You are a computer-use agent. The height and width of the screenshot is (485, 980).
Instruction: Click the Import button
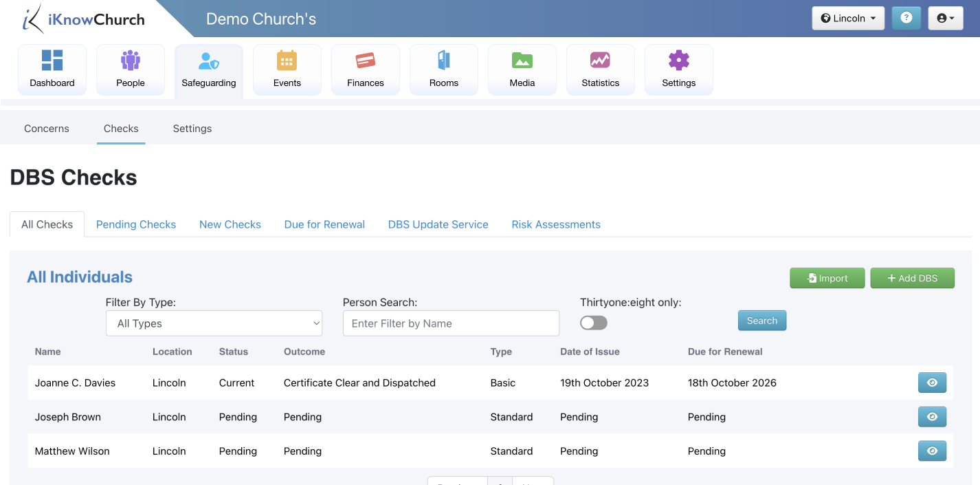[x=827, y=278]
